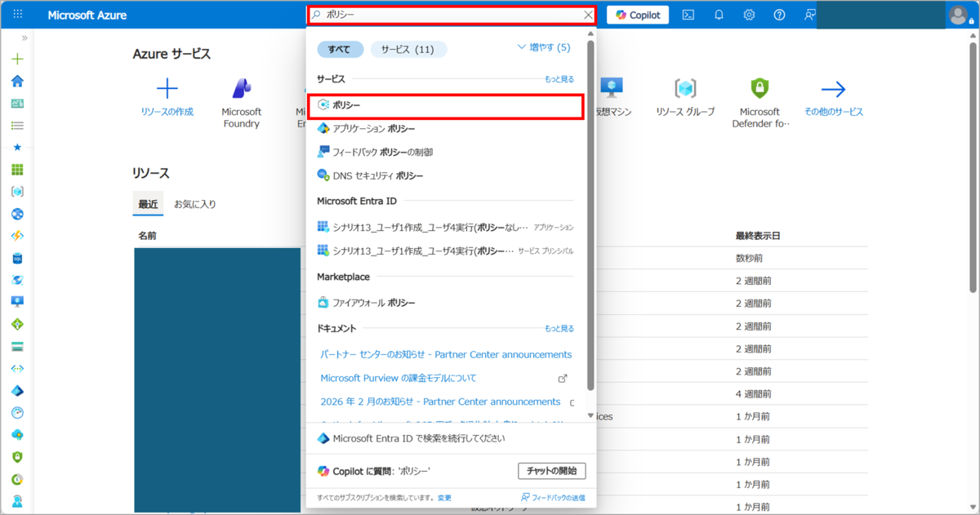
Task: Open Notifications bell icon
Action: pyautogui.click(x=719, y=15)
